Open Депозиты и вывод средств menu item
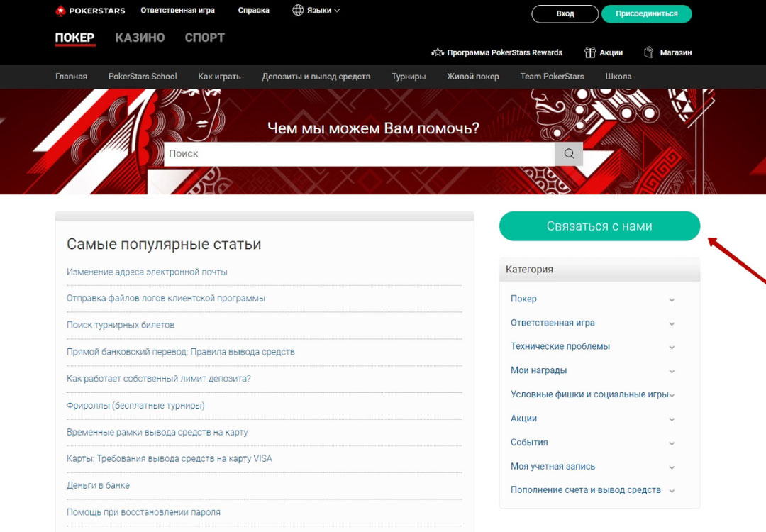Viewport: 766px width, 532px height. [x=316, y=77]
